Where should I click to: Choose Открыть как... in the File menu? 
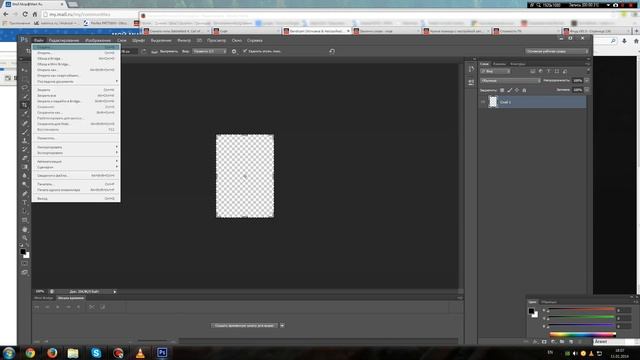tap(76, 70)
